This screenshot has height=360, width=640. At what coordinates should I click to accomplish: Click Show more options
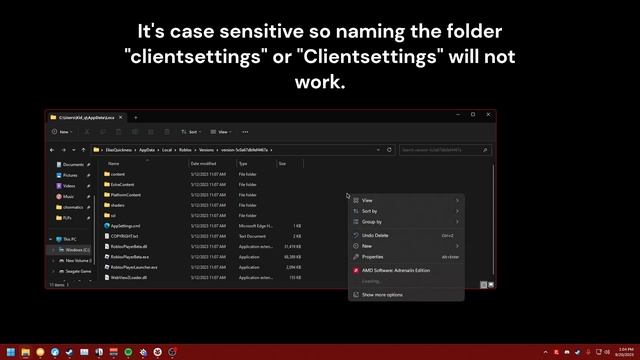pos(406,295)
